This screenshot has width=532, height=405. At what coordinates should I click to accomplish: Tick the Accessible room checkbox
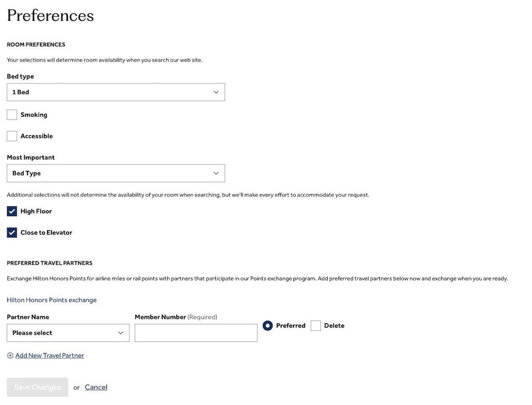pyautogui.click(x=12, y=136)
